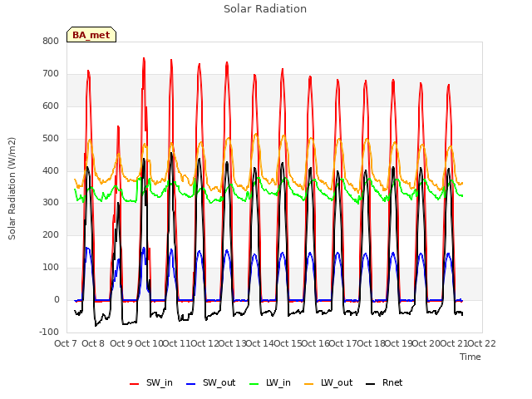Click the 800 y-axis tick label
This screenshot has height=399, width=532.
51,42
